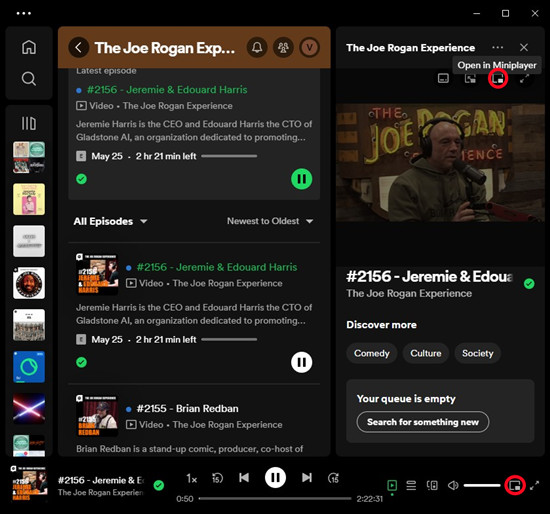550x514 pixels.
Task: Pop out video icon above the video
Action: (470, 78)
